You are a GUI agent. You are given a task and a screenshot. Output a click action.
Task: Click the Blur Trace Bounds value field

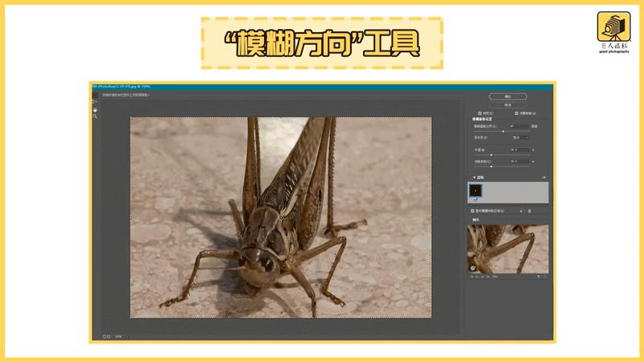click(x=518, y=126)
